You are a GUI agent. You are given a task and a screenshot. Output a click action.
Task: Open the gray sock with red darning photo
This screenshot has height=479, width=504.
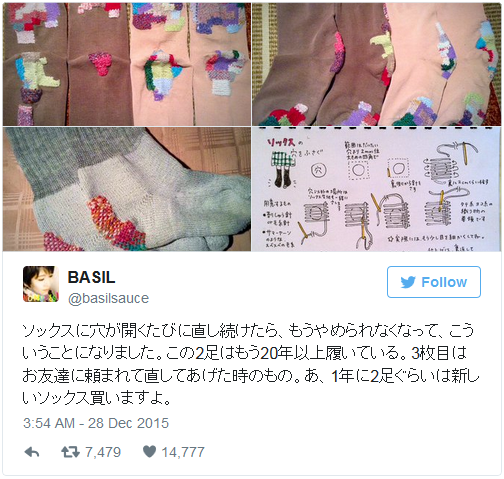[127, 189]
